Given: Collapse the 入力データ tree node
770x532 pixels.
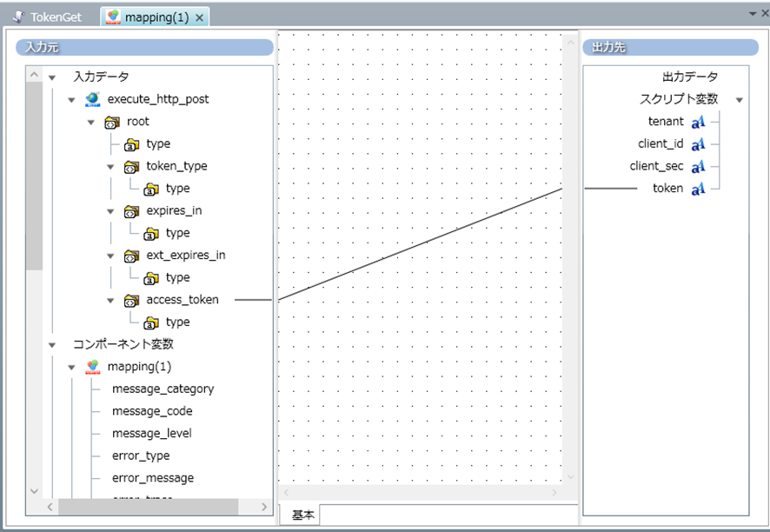Looking at the screenshot, I should 52,77.
